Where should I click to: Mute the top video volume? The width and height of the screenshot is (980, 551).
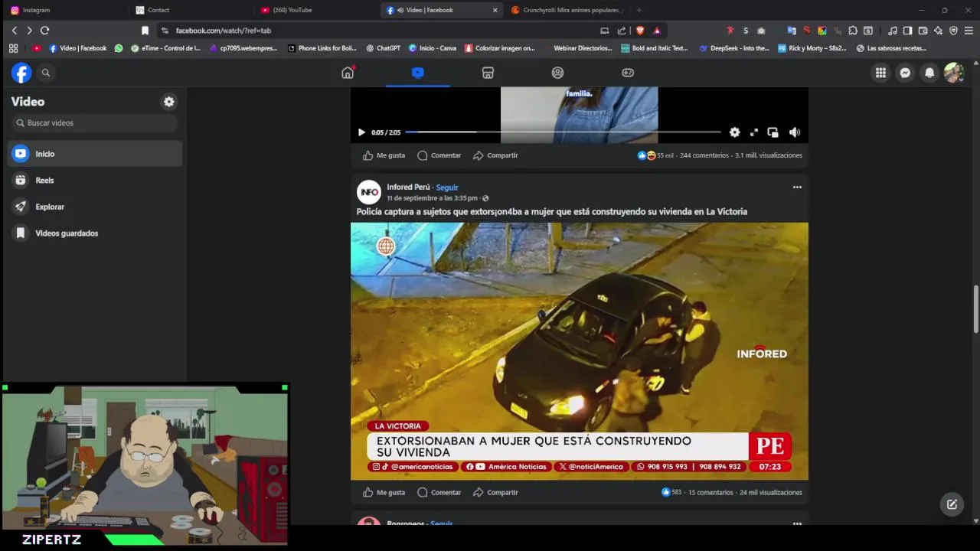coord(795,132)
